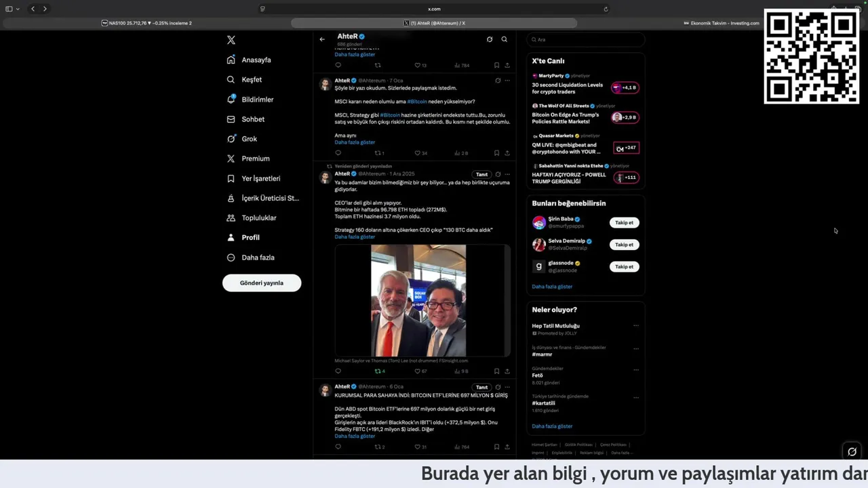The width and height of the screenshot is (868, 488).
Task: Open Grok from the AhteR profile header
Action: click(490, 39)
